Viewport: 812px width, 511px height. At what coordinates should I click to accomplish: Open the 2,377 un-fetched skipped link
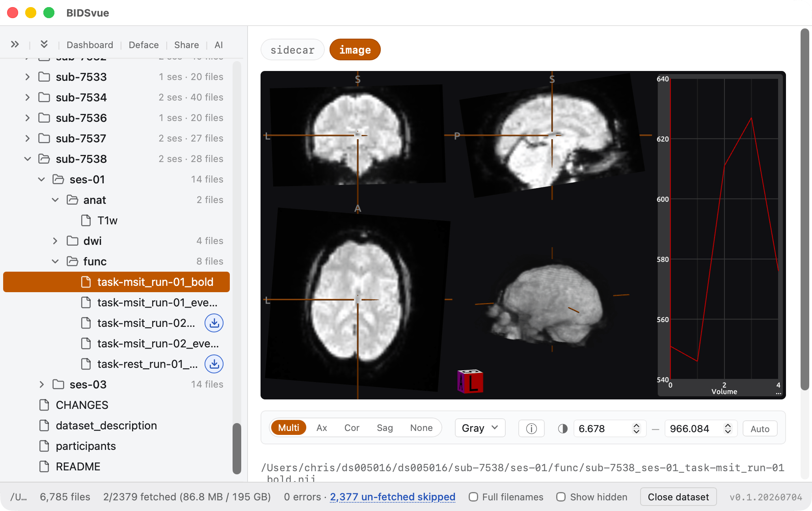point(392,497)
